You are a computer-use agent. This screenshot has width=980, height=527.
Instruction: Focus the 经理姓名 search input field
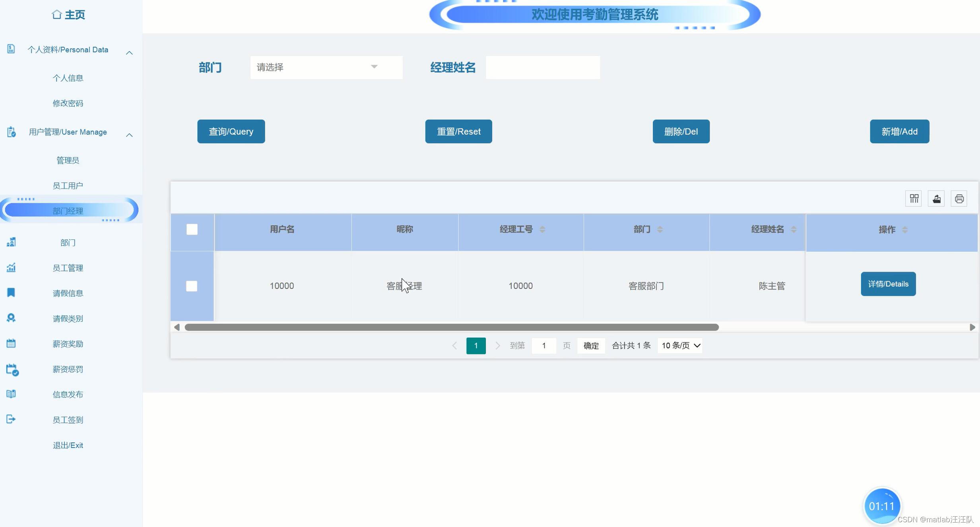543,68
